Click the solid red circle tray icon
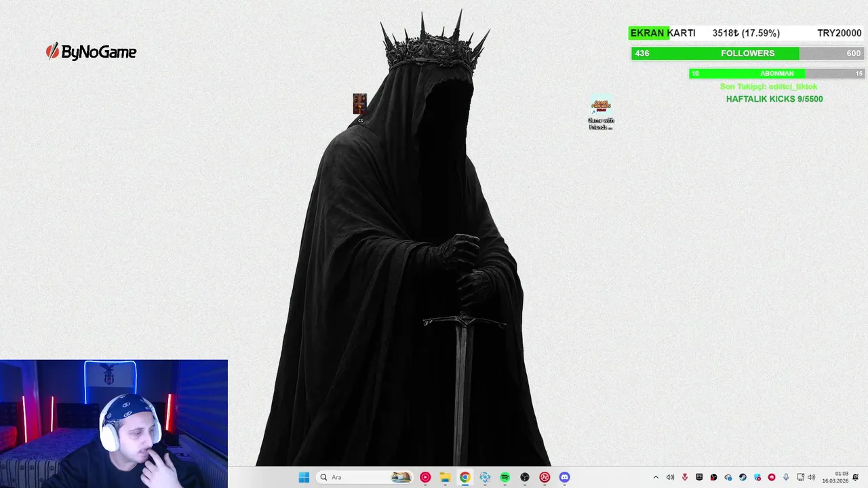The height and width of the screenshot is (488, 868). tap(772, 477)
